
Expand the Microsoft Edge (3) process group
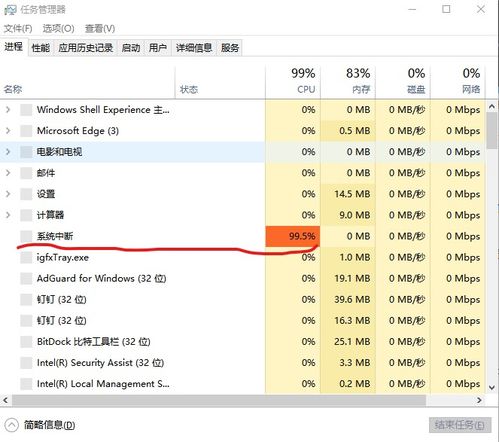click(x=8, y=131)
